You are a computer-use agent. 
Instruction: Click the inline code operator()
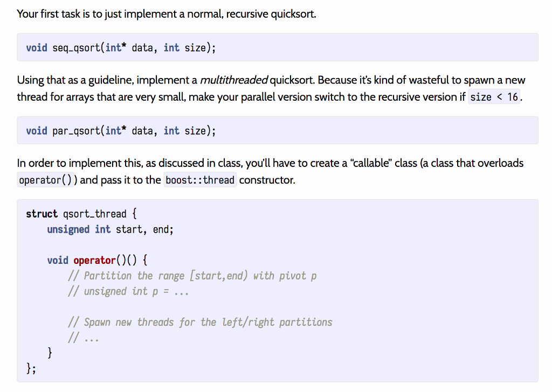(x=45, y=180)
